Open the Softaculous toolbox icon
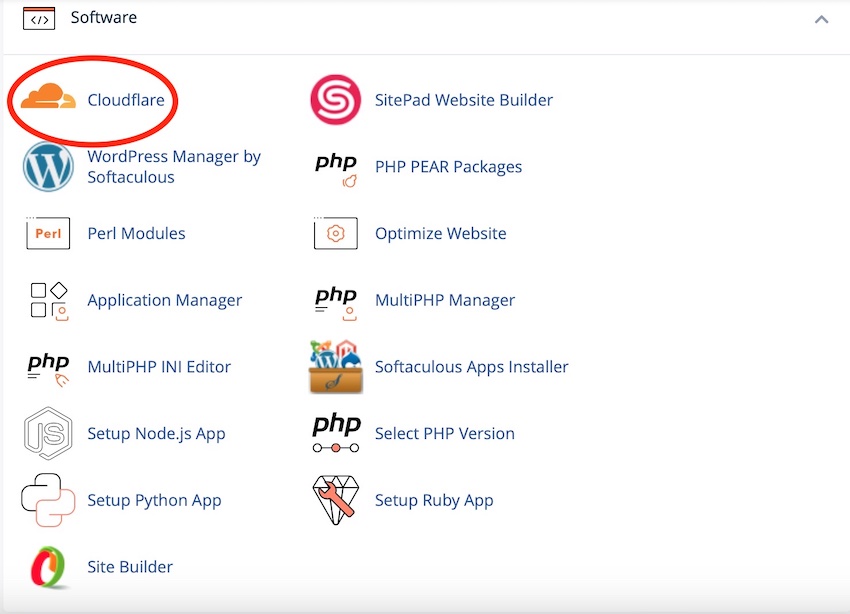This screenshot has height=614, width=850. point(336,366)
